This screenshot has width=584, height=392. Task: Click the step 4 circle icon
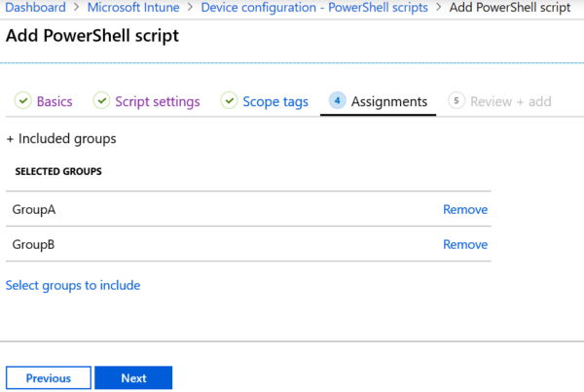337,101
